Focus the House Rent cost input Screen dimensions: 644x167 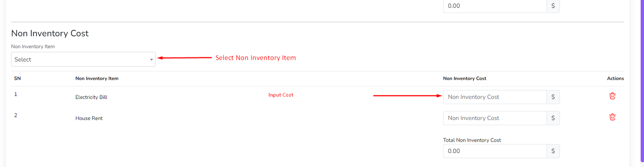(495, 118)
